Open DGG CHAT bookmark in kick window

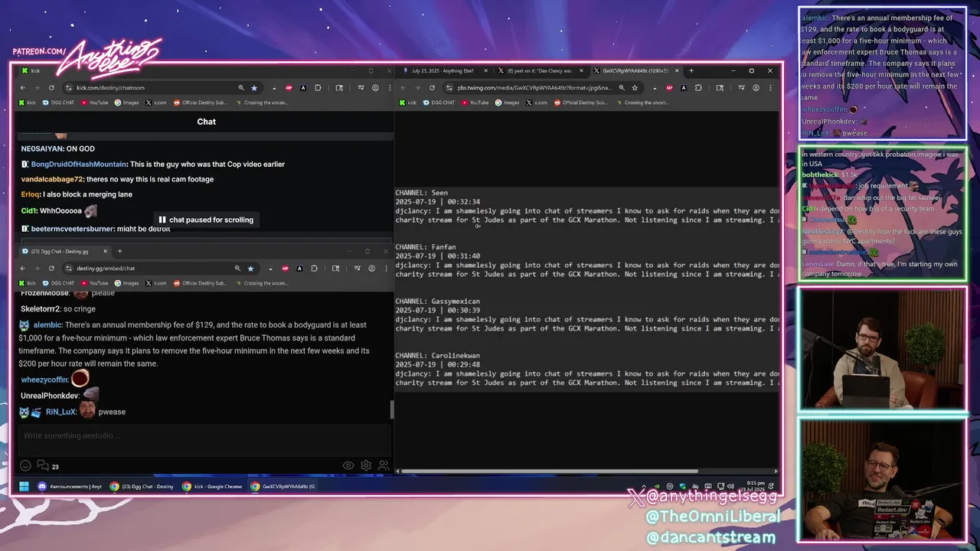click(57, 103)
